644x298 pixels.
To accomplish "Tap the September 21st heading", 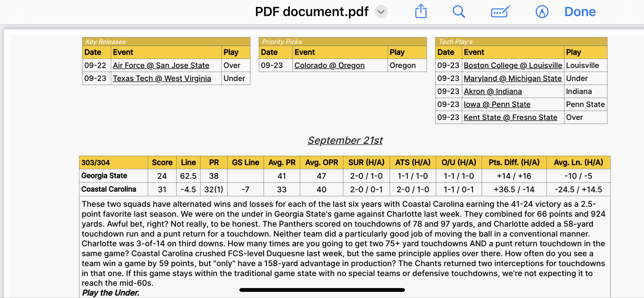I will tap(345, 140).
